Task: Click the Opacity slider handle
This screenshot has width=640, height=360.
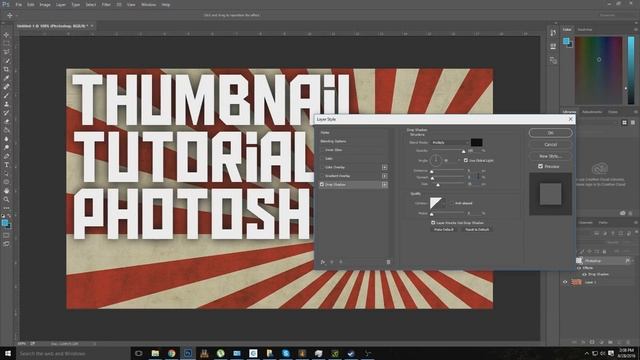Action: pyautogui.click(x=463, y=151)
